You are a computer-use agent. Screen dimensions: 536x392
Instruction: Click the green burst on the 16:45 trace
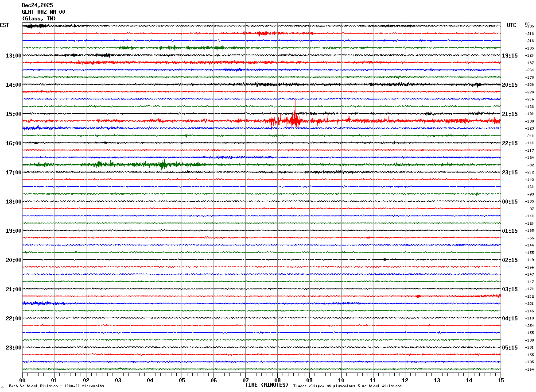coord(163,165)
